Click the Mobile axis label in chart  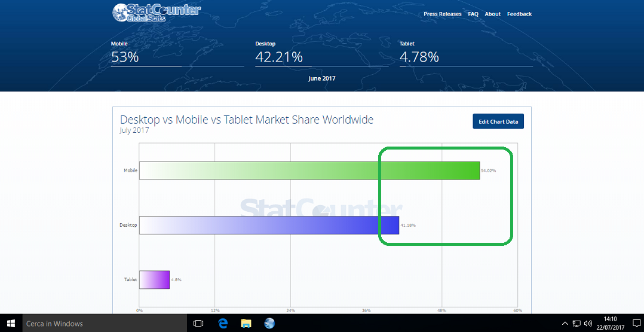pos(131,170)
